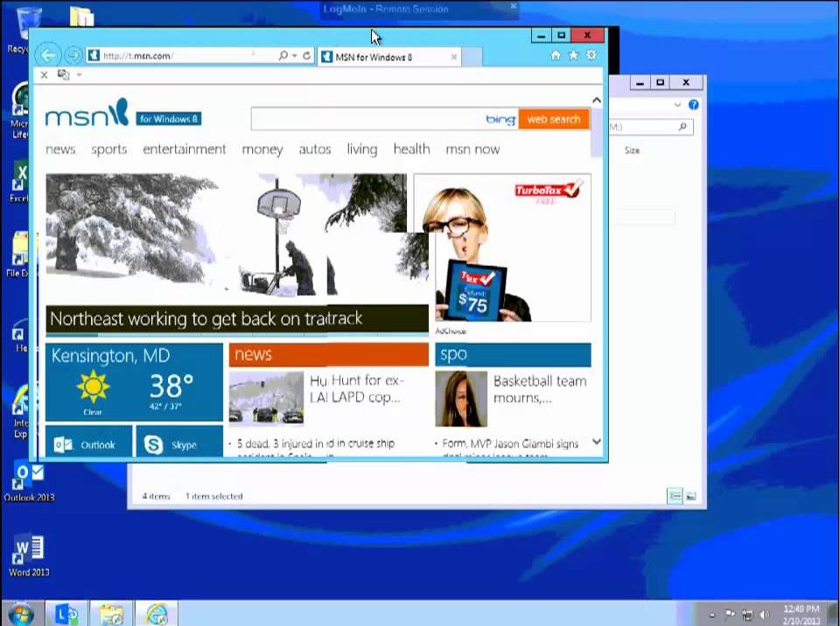Expand the Explorer ribbon chevron
The image size is (840, 626).
coord(677,105)
